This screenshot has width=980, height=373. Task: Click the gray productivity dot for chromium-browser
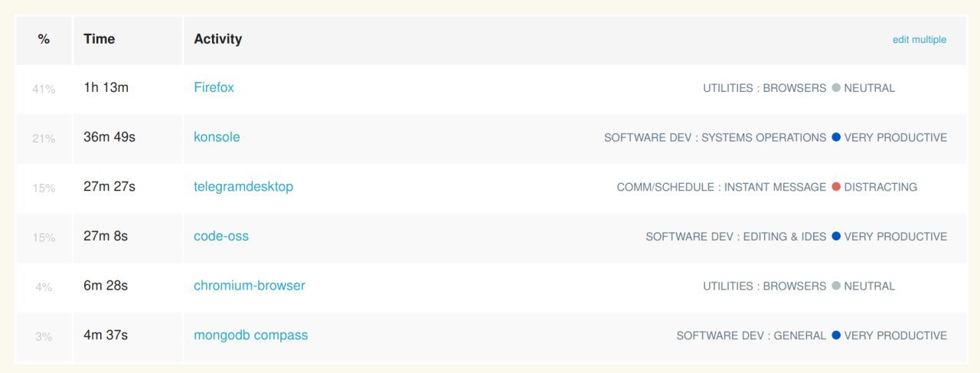click(836, 286)
